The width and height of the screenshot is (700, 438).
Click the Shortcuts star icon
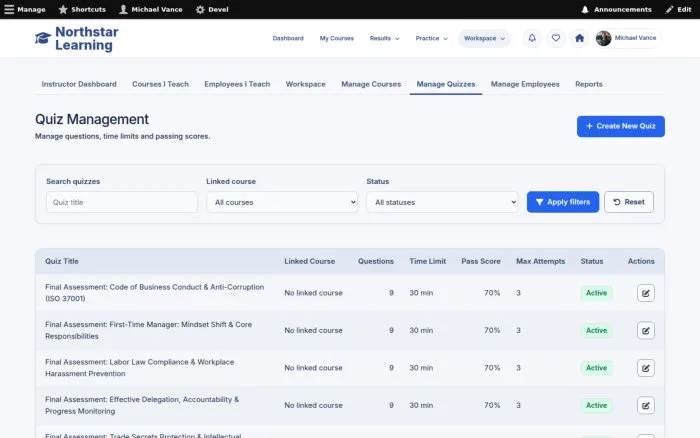pyautogui.click(x=63, y=9)
